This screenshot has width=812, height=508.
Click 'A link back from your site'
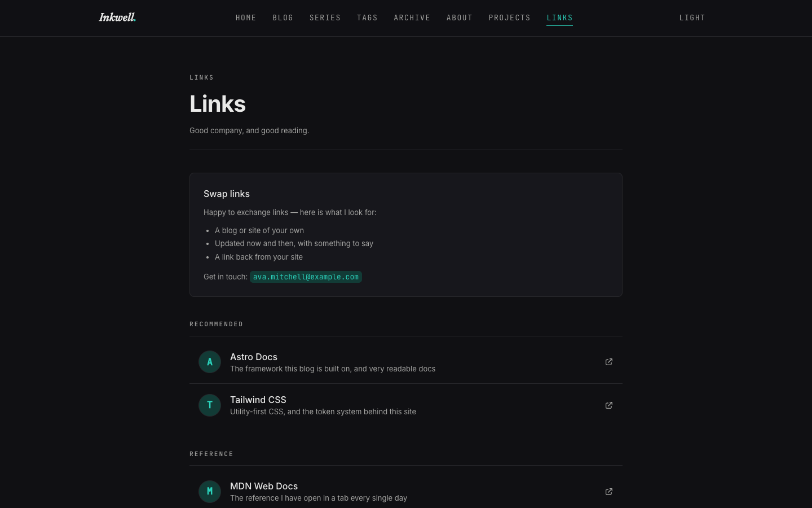coord(259,257)
